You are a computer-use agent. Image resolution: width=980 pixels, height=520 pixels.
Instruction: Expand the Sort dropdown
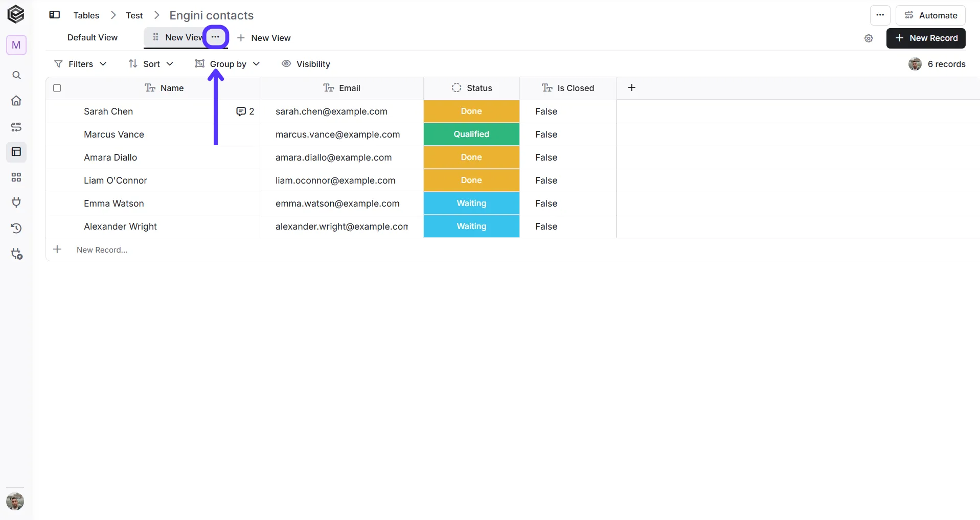pos(151,64)
